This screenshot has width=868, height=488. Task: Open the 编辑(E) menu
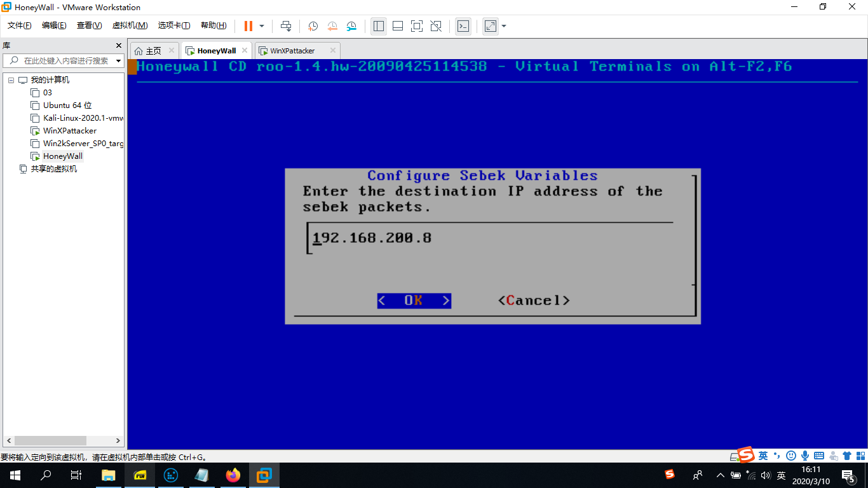pos(54,25)
